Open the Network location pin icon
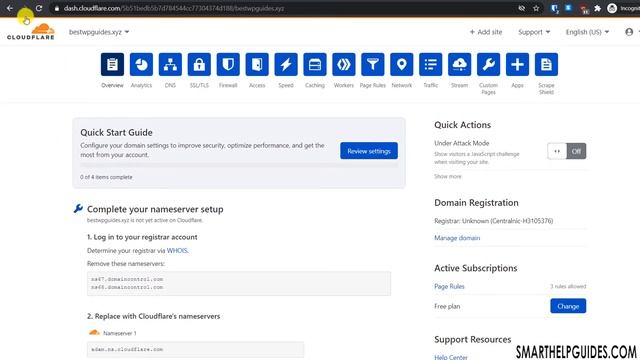 coord(402,64)
